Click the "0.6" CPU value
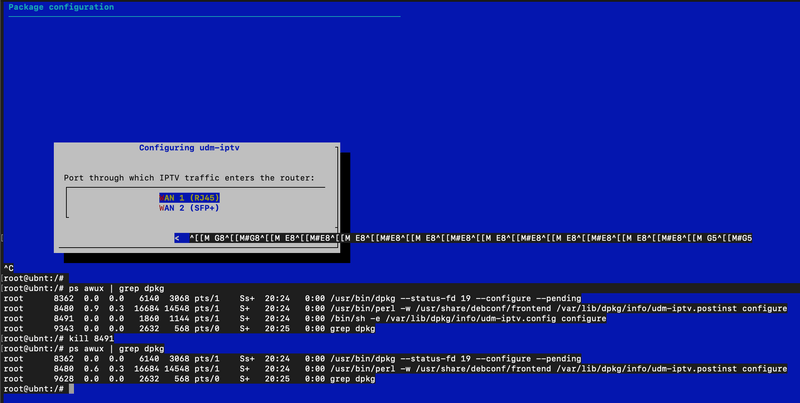This screenshot has height=403, width=800. coord(91,369)
